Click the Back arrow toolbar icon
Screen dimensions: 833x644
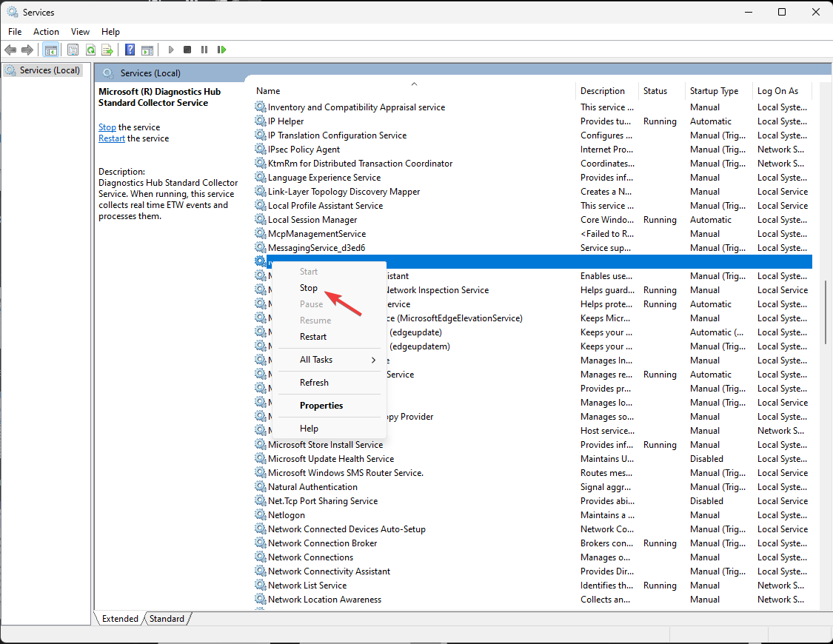tap(10, 50)
